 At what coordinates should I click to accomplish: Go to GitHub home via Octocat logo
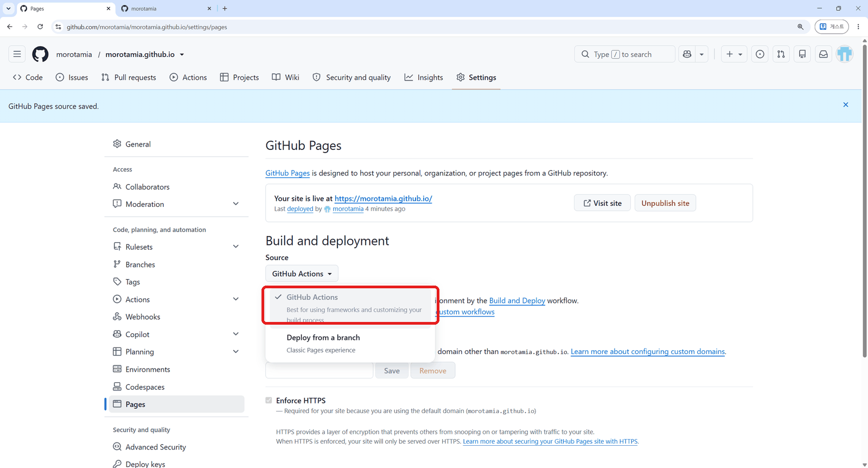[x=40, y=54]
